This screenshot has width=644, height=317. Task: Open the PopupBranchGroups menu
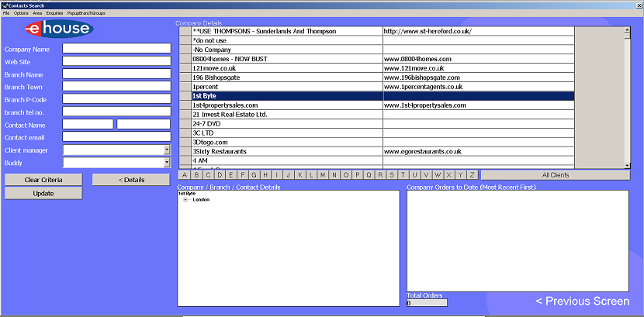[86, 13]
